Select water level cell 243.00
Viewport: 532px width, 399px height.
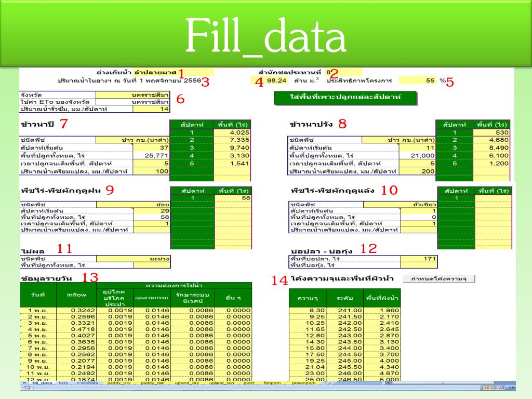pyautogui.click(x=345, y=335)
